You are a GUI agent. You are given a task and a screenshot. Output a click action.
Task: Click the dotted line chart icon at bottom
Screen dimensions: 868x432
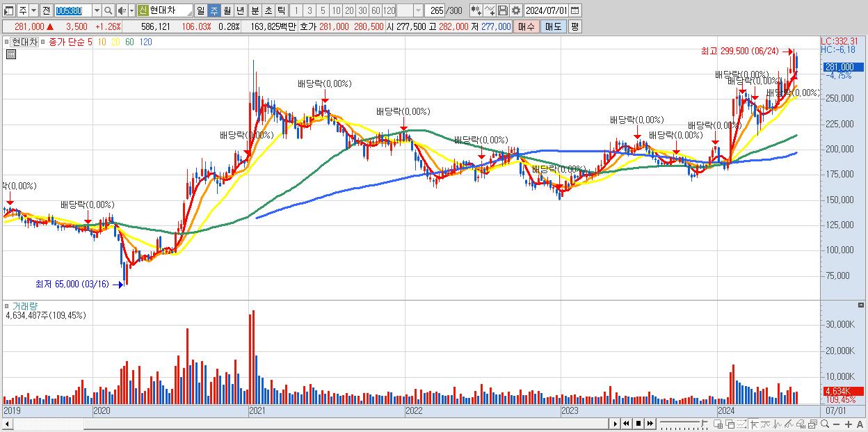click(x=741, y=424)
